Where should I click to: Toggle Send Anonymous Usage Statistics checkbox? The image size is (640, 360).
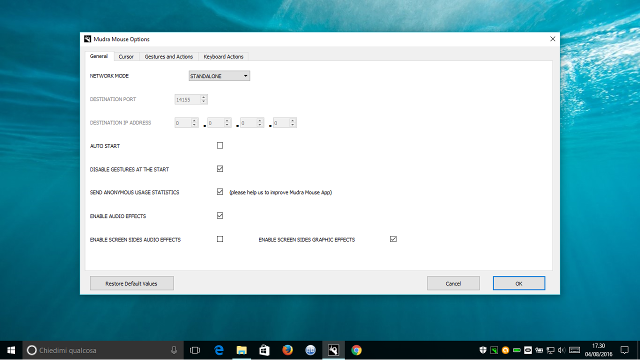point(220,191)
